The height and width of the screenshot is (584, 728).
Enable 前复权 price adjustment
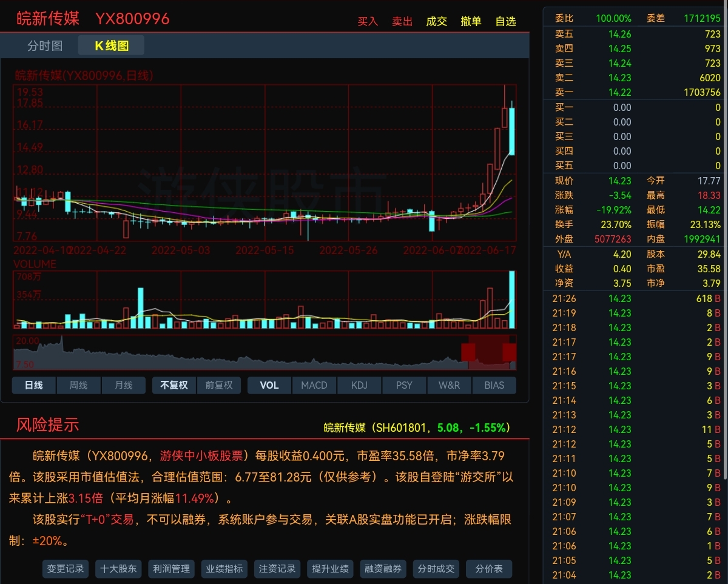pos(219,385)
